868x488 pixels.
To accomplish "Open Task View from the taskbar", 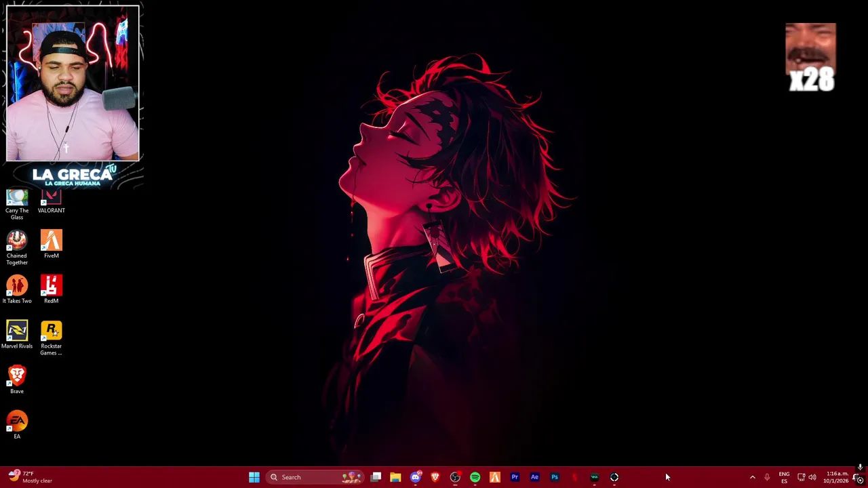I will 376,477.
